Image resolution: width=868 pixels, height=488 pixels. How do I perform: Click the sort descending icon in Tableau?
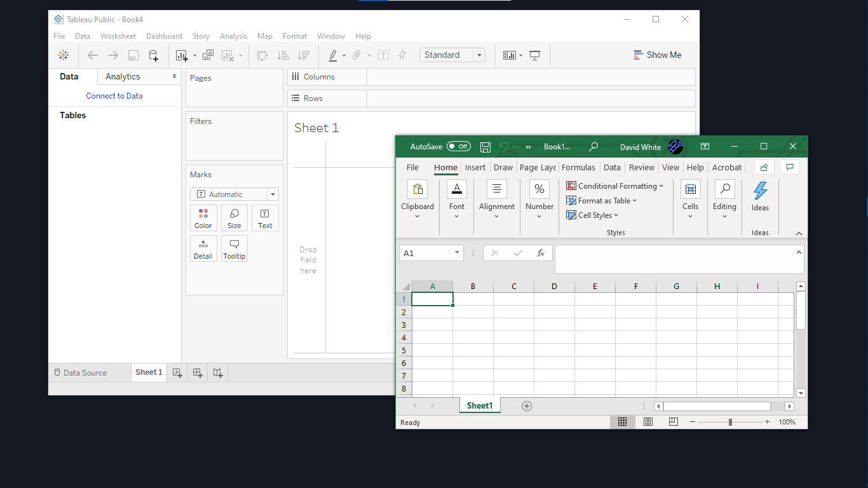(303, 55)
